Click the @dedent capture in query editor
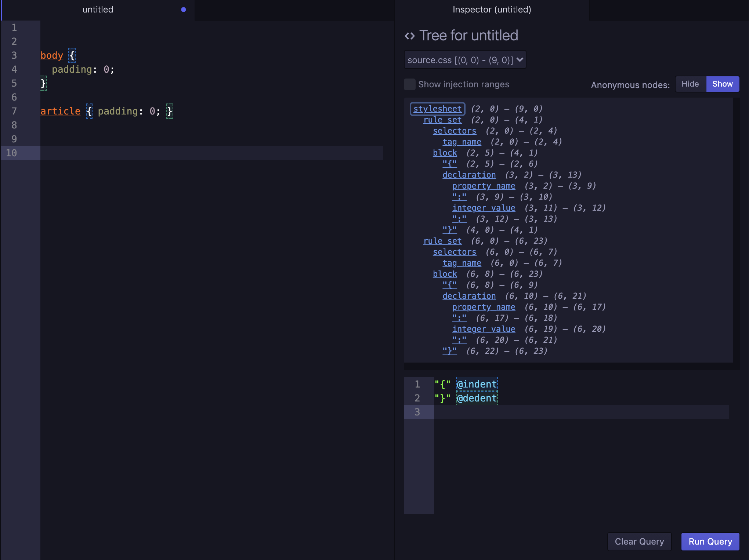This screenshot has width=749, height=560. (477, 398)
